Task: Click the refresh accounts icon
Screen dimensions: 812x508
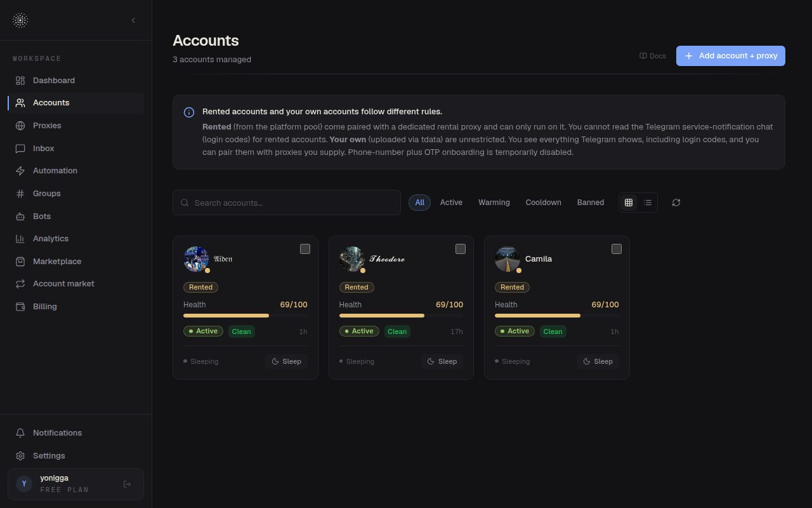Action: tap(676, 203)
